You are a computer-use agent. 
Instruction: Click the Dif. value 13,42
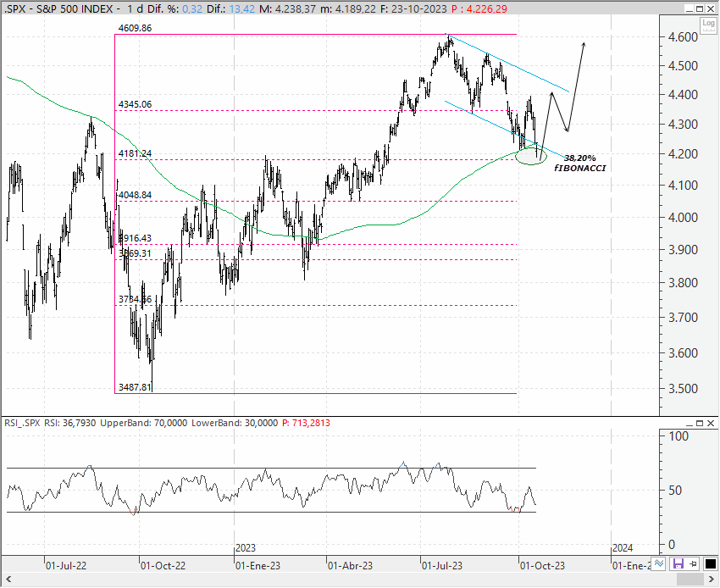(x=242, y=8)
